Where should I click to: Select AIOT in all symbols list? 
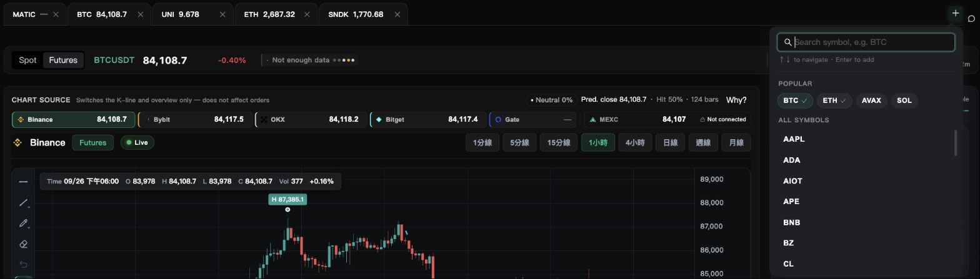tap(866, 181)
